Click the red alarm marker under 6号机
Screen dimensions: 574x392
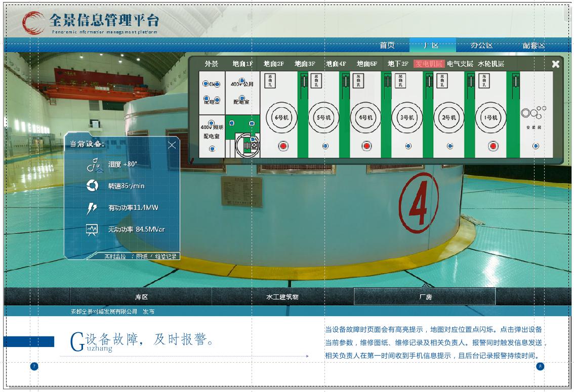coord(283,146)
